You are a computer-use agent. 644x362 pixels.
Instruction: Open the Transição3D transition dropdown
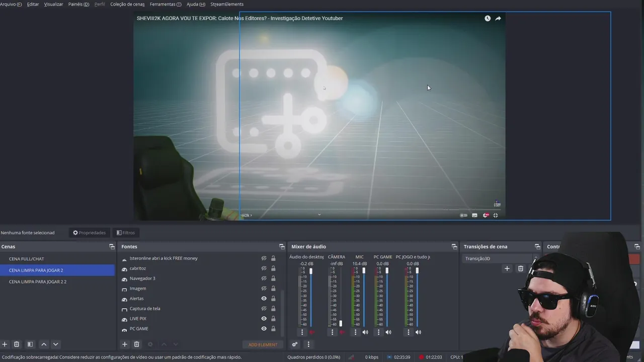click(501, 258)
